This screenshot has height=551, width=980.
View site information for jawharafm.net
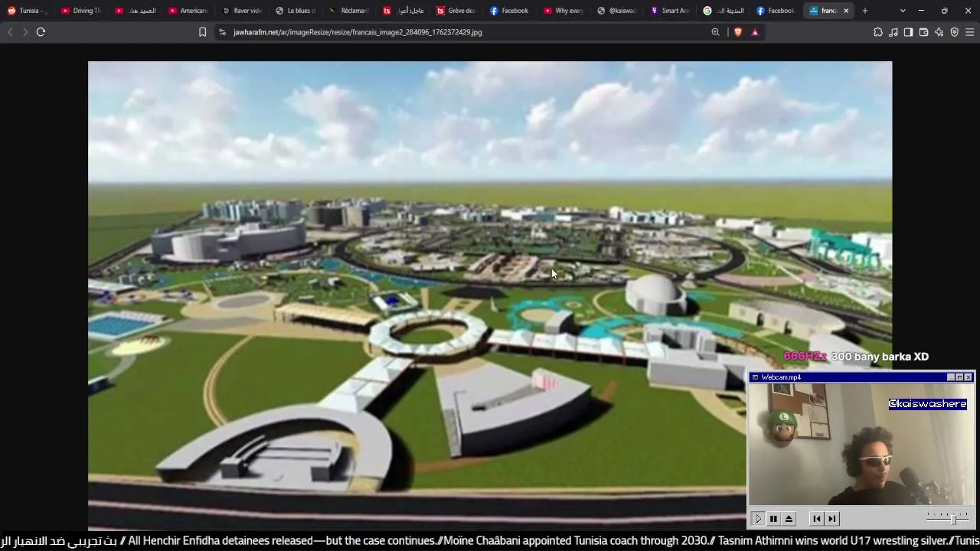click(x=222, y=32)
